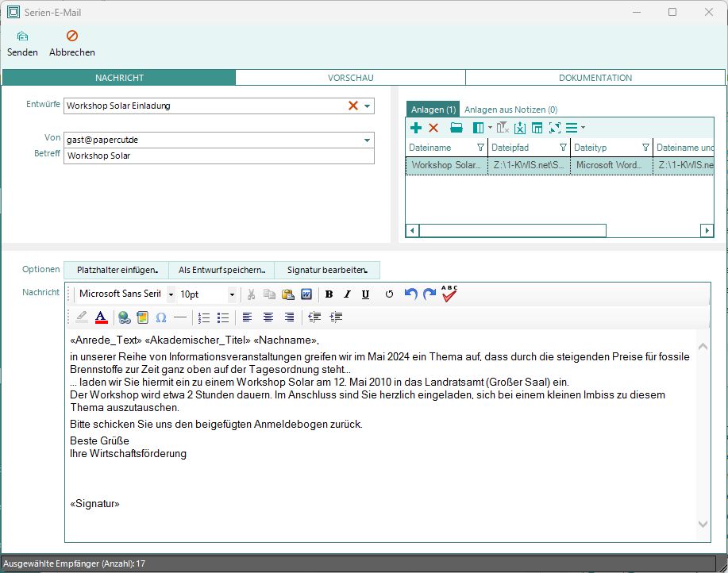Remove attachment with the red X icon

click(x=433, y=128)
